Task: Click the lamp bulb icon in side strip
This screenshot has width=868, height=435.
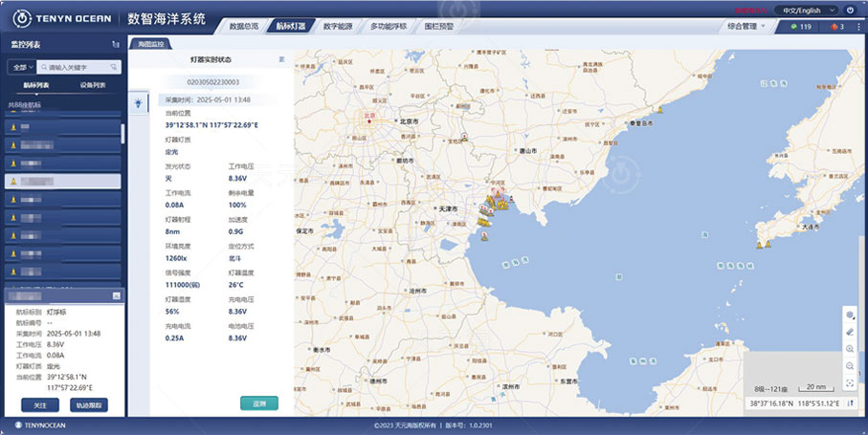Action: 137,102
